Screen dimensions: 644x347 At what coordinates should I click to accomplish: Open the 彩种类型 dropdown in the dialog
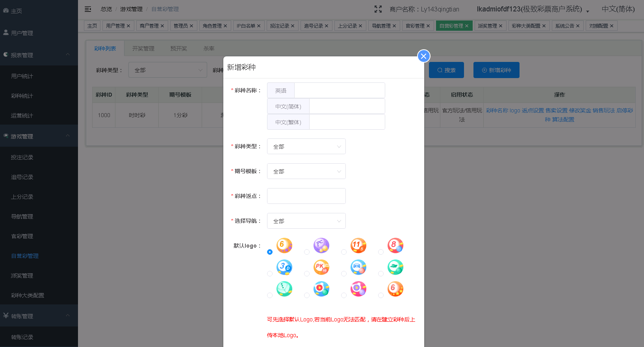click(306, 146)
